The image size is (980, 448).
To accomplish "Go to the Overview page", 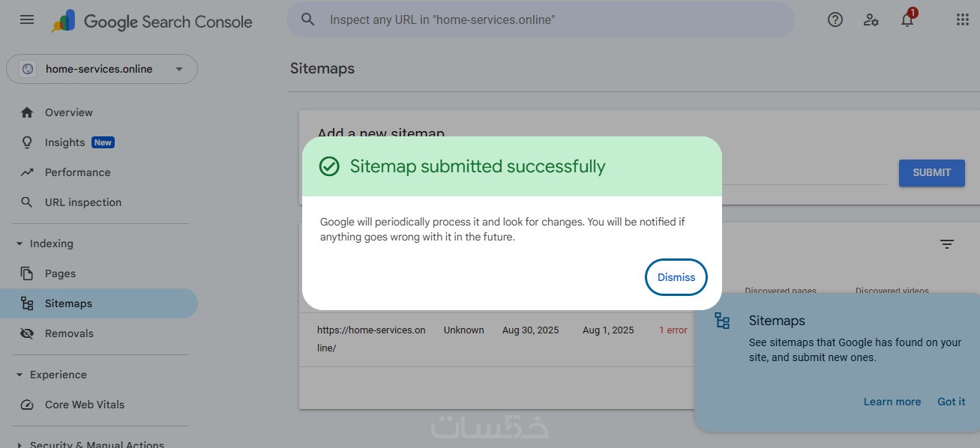I will (68, 112).
